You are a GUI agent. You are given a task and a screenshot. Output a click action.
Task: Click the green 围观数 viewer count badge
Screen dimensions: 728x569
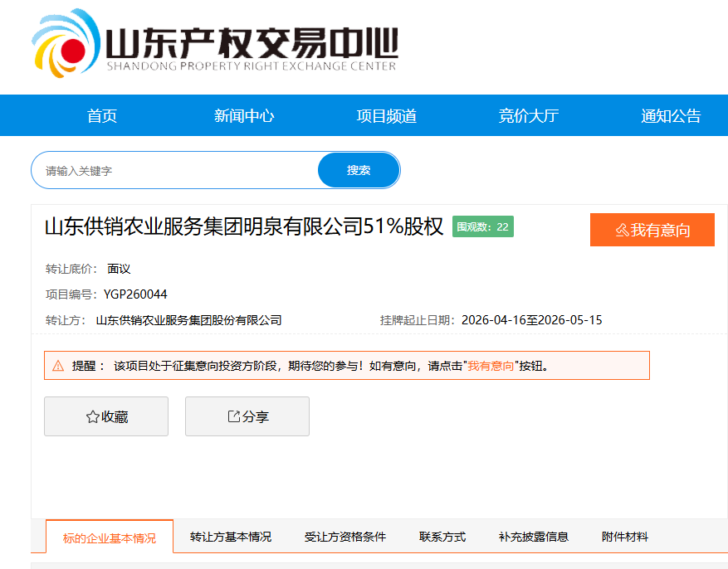coord(481,226)
